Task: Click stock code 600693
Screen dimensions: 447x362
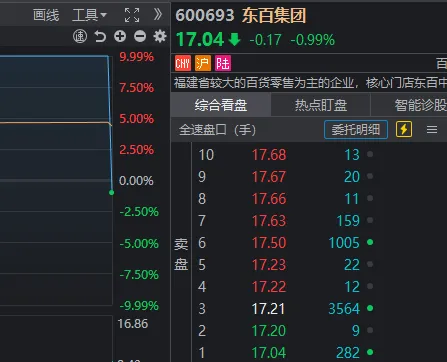Action: [205, 15]
